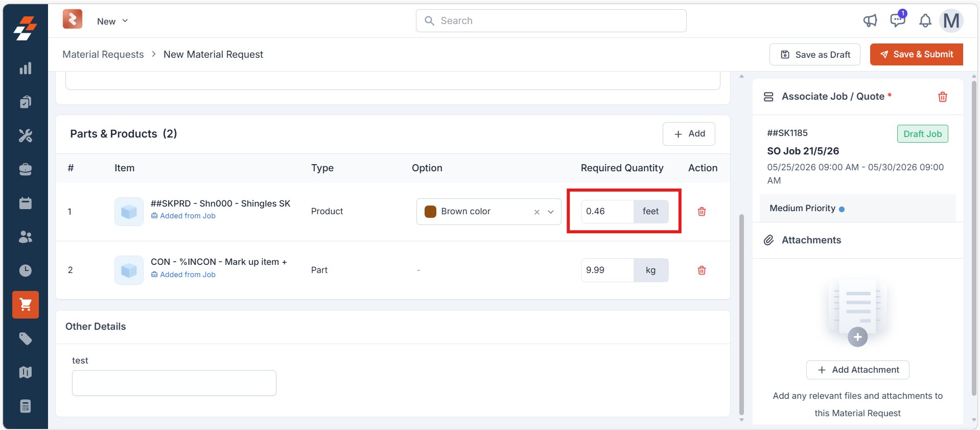This screenshot has height=430, width=980.
Task: Click the Save as Draft button
Action: [815, 54]
